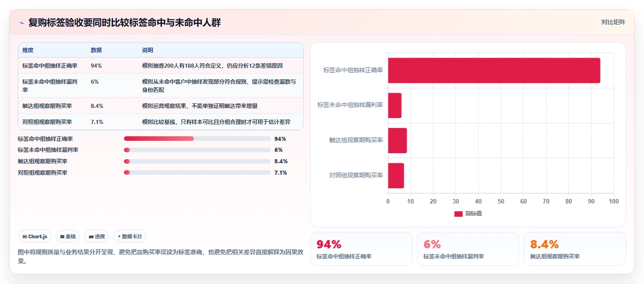Click the bar icon in the 进度 chip
The width and height of the screenshot is (644, 284).
pyautogui.click(x=91, y=237)
